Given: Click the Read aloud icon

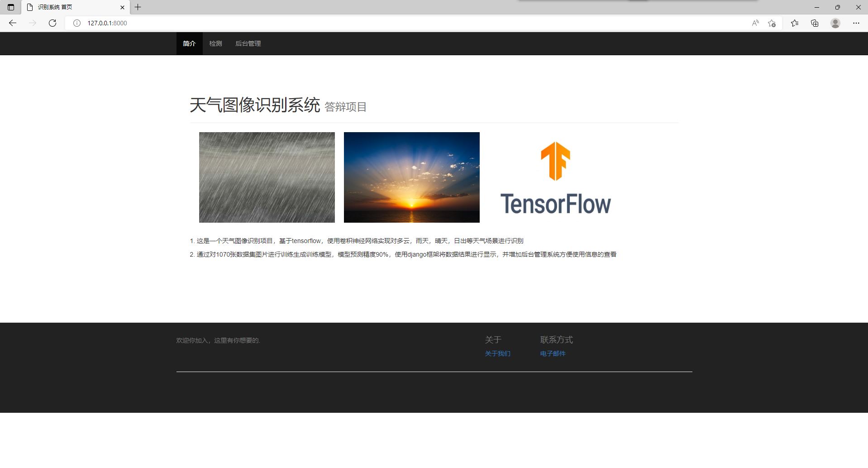Looking at the screenshot, I should tap(755, 23).
